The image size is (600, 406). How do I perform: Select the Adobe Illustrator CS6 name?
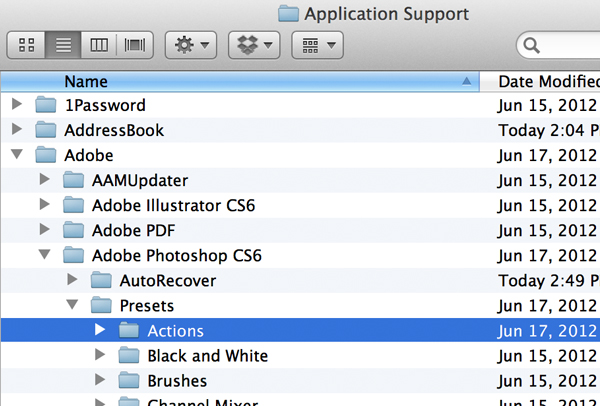174,205
